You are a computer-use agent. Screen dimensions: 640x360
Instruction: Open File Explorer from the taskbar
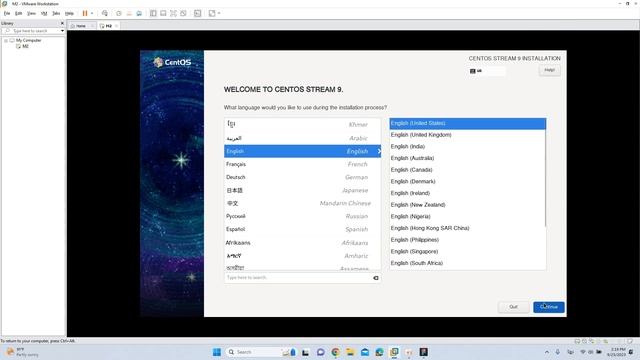click(x=350, y=352)
